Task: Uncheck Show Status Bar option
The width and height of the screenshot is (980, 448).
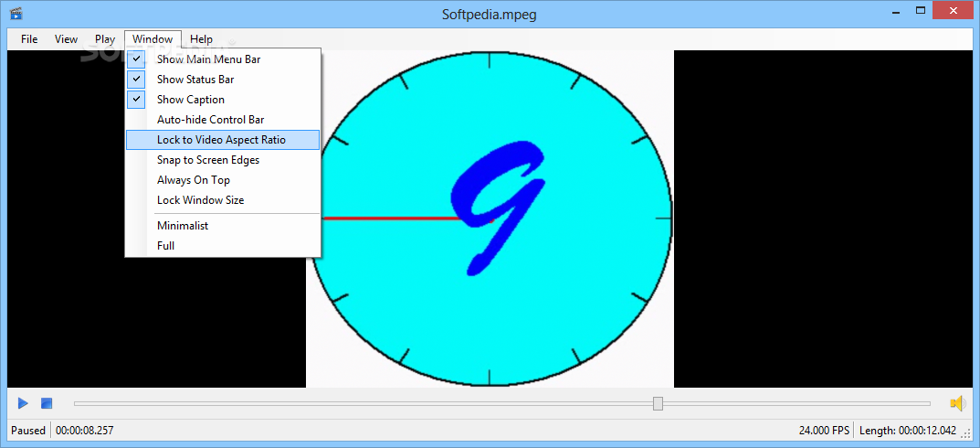Action: (223, 80)
